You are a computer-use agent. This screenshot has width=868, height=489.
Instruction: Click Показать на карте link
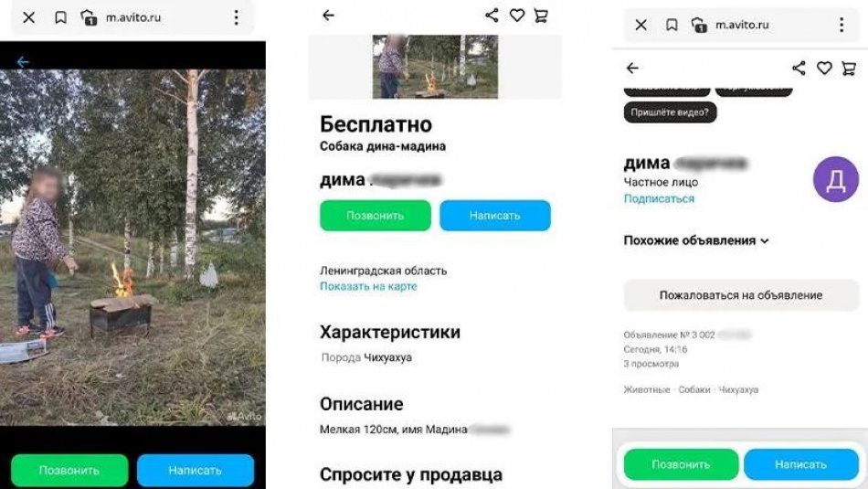(368, 286)
